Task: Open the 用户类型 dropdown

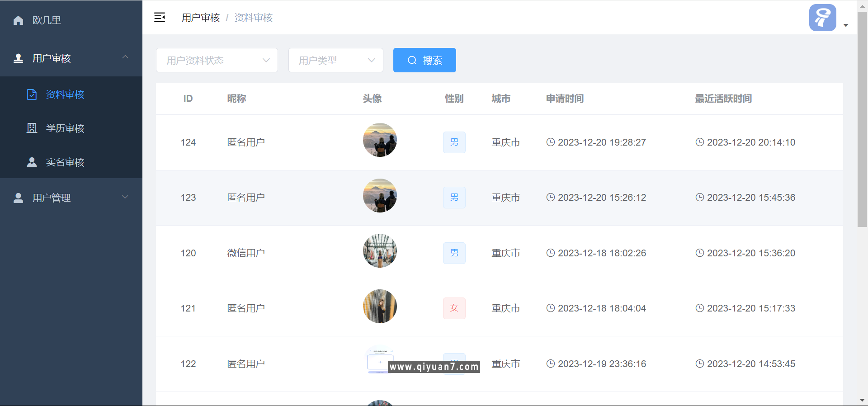Action: (x=336, y=60)
